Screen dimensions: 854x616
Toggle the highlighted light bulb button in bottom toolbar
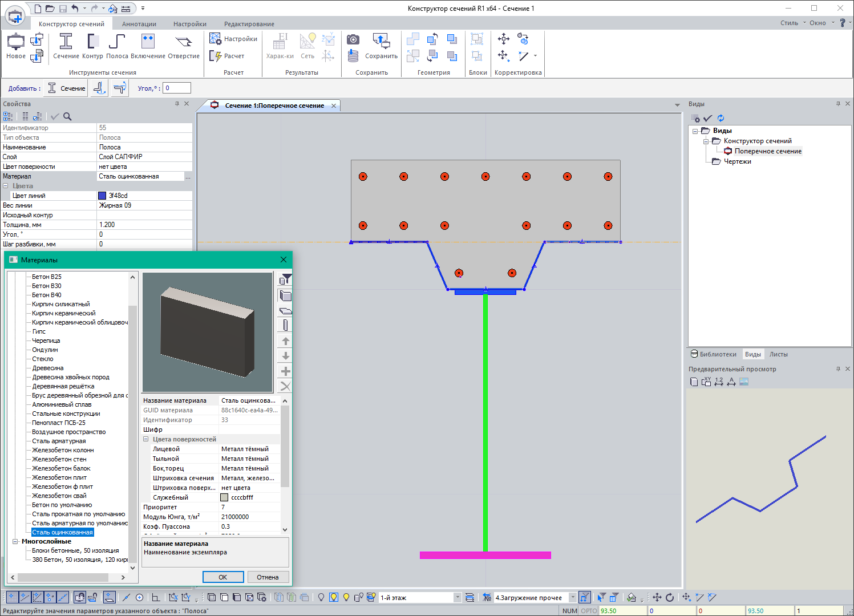pyautogui.click(x=334, y=597)
